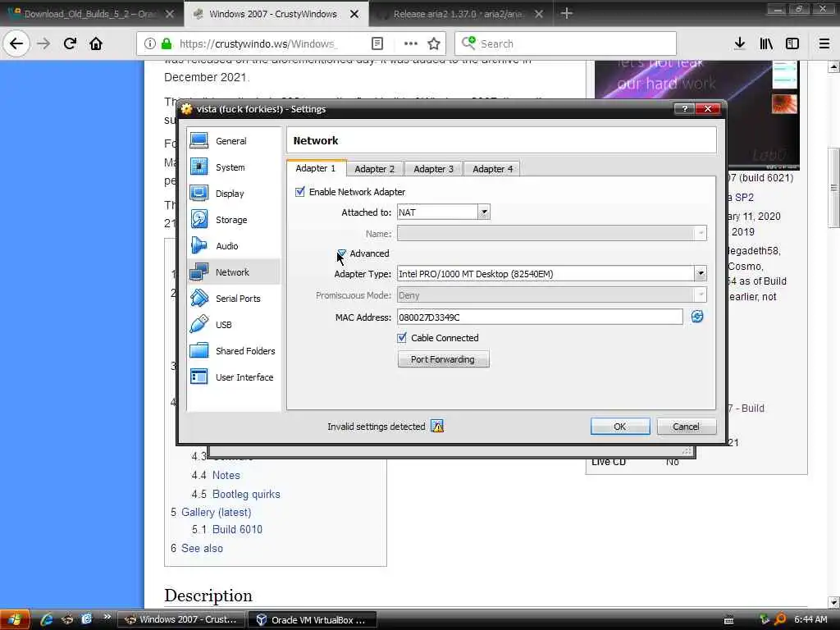The image size is (840, 630).
Task: Go to Firefox home page
Action: pos(96,43)
